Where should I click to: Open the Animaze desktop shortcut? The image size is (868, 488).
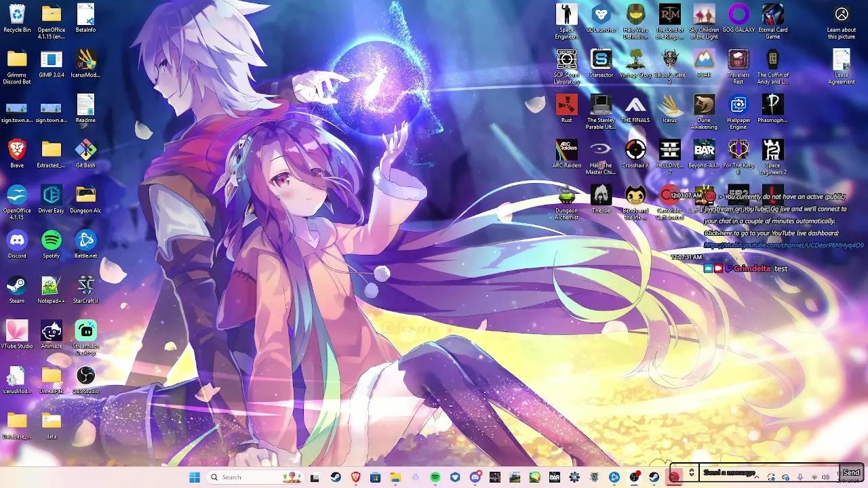(51, 335)
